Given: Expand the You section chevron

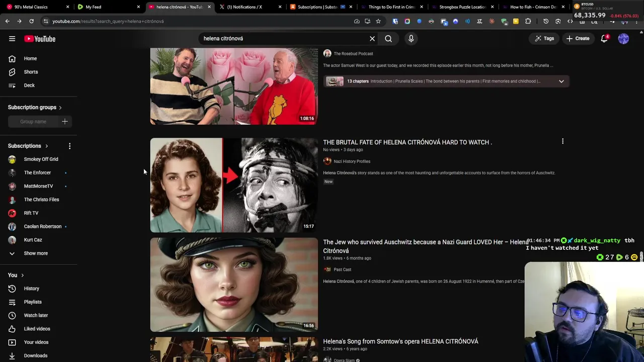Looking at the screenshot, I should tap(22, 276).
